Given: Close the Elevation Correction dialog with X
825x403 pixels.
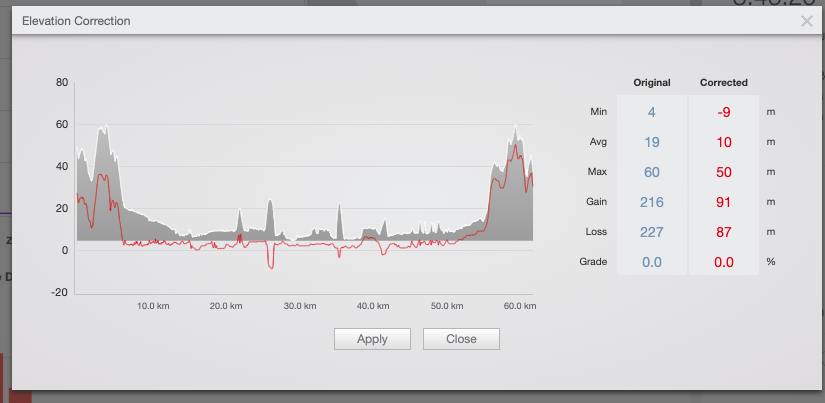Looking at the screenshot, I should tap(806, 21).
